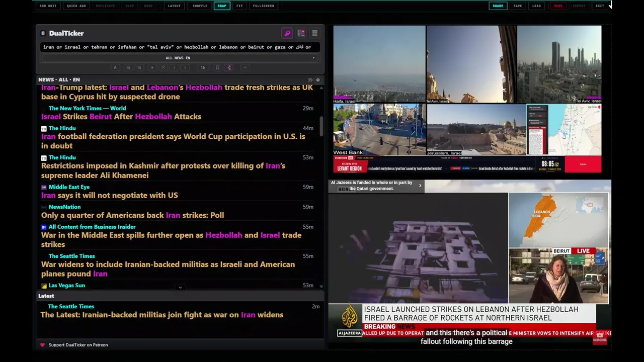Click the SHUFFLE toolbar button
Screen dimensions: 644x362
(x=200, y=6)
